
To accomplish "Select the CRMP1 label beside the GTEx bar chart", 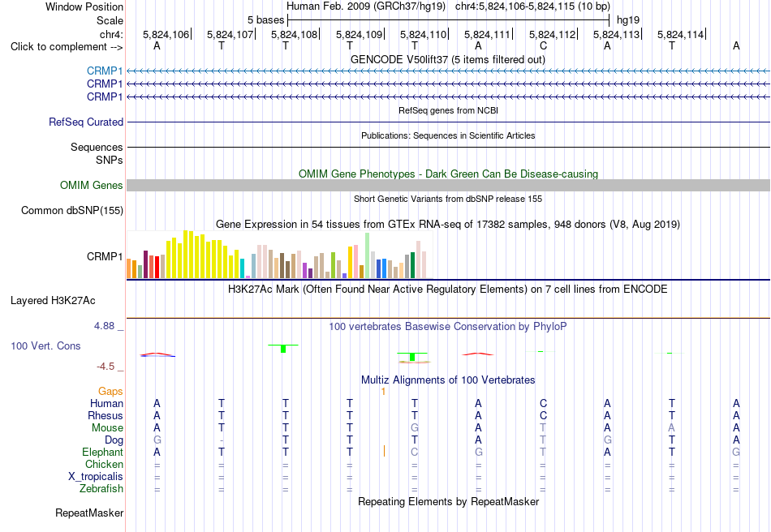I will click(105, 256).
